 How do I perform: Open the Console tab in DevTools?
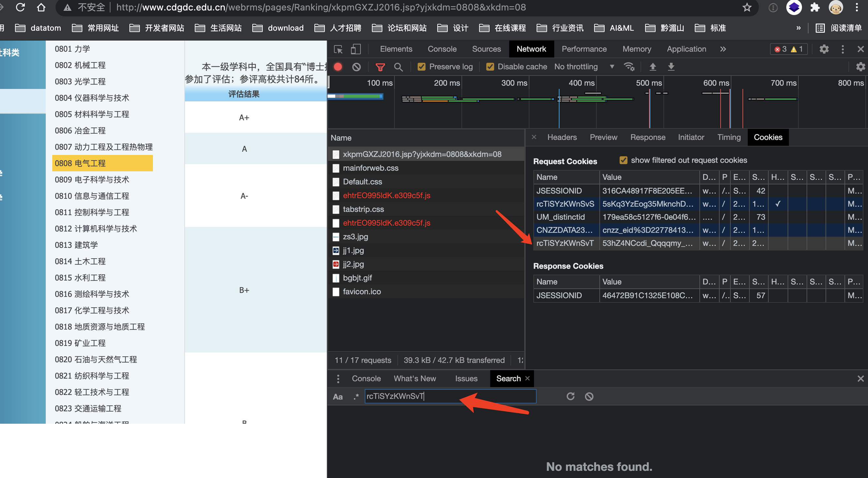tap(442, 49)
